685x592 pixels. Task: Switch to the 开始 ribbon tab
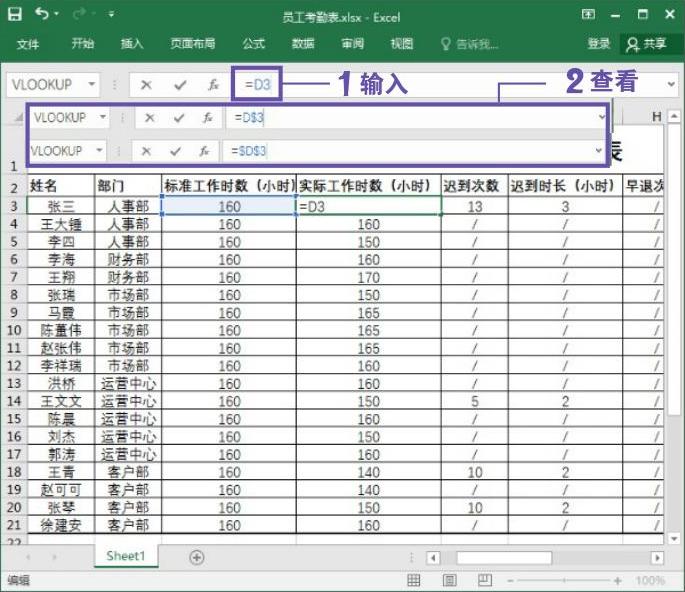(83, 44)
